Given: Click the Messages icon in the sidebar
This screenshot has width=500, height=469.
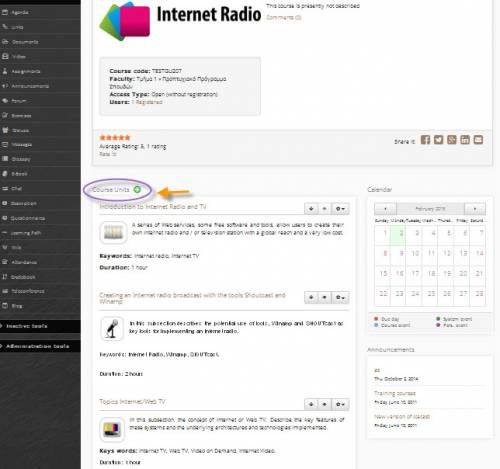Looking at the screenshot, I should 5,144.
